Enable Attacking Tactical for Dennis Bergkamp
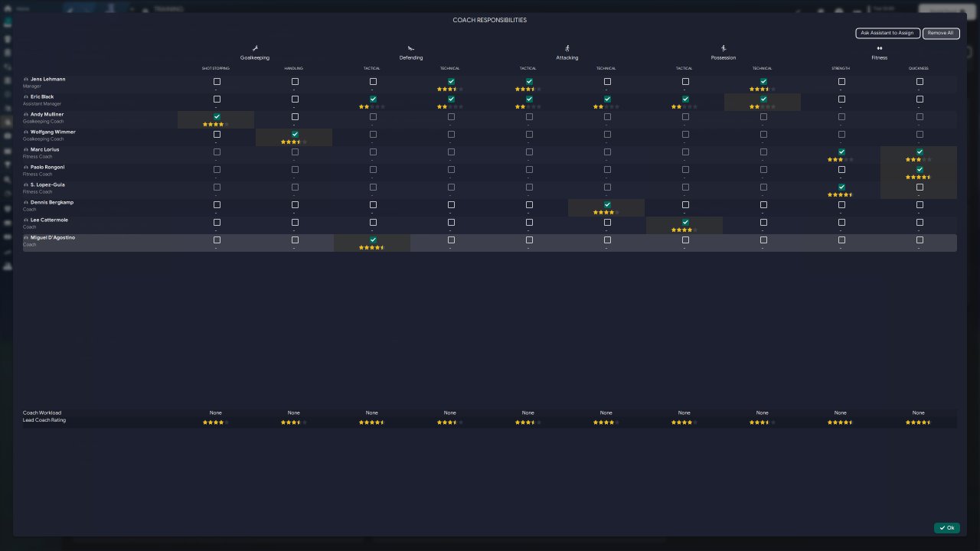This screenshot has height=551, width=980. pyautogui.click(x=529, y=204)
